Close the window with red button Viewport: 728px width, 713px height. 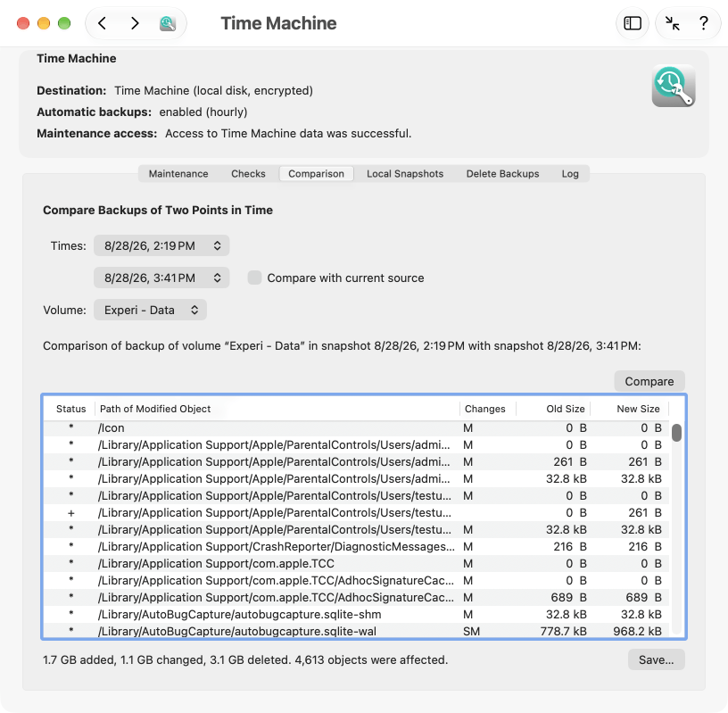(x=23, y=23)
